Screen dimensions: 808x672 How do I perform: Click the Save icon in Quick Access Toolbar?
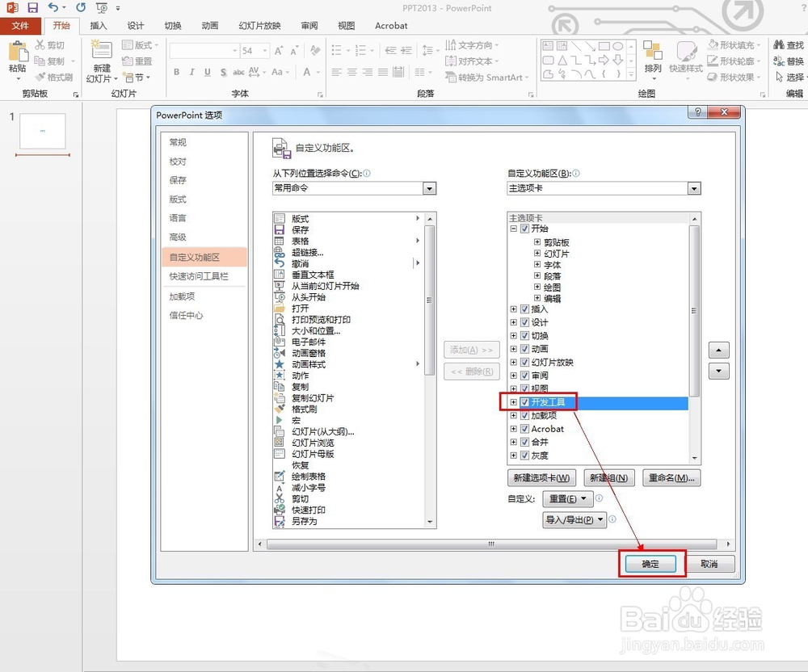point(31,7)
